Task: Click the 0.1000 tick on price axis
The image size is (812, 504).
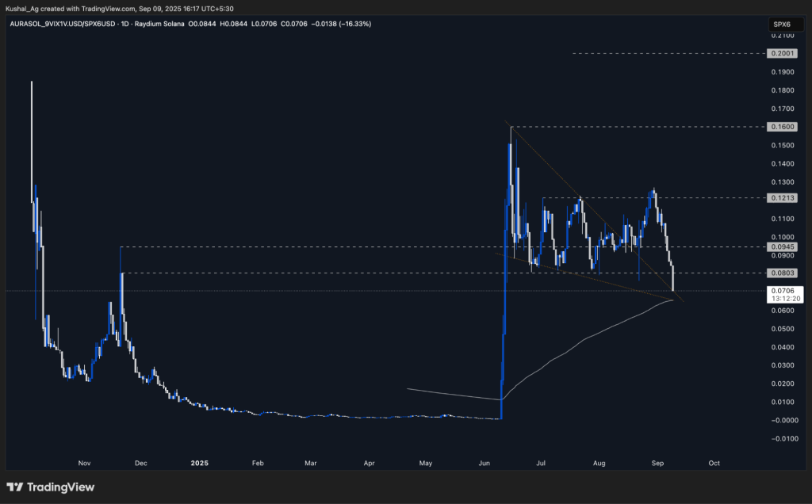Action: [x=783, y=237]
